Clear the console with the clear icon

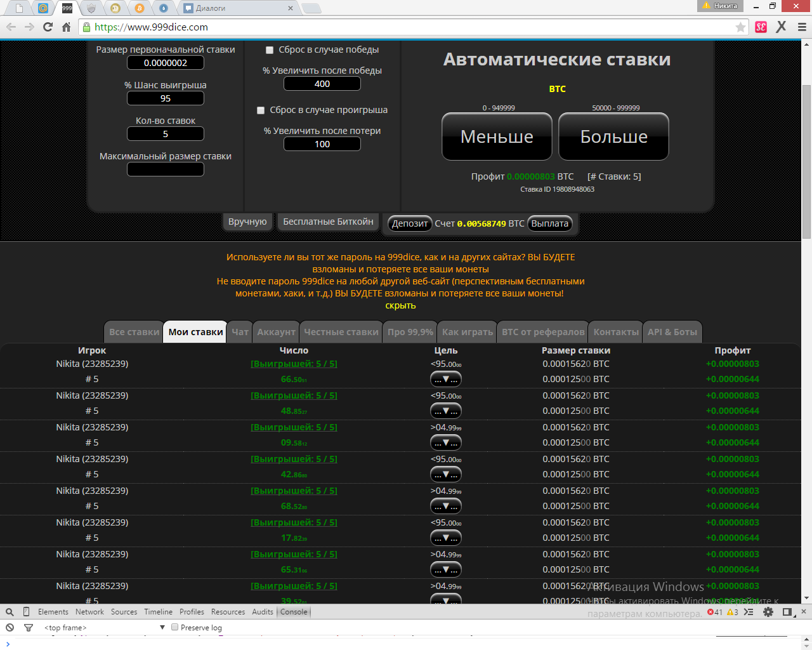tap(10, 627)
